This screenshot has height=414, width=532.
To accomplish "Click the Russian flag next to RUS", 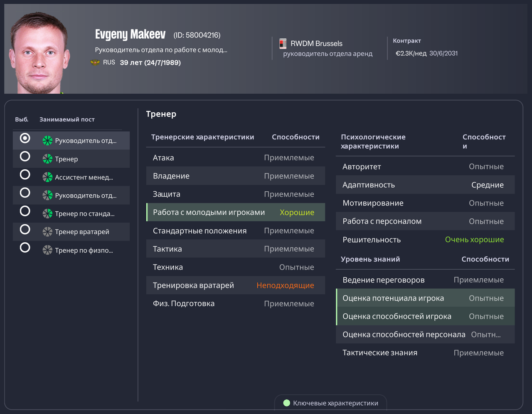I will [x=95, y=62].
